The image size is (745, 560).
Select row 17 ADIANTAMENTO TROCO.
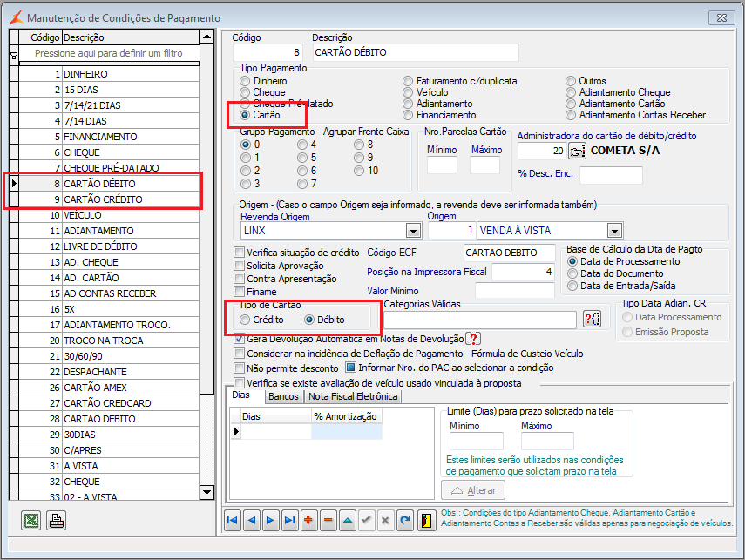click(109, 325)
